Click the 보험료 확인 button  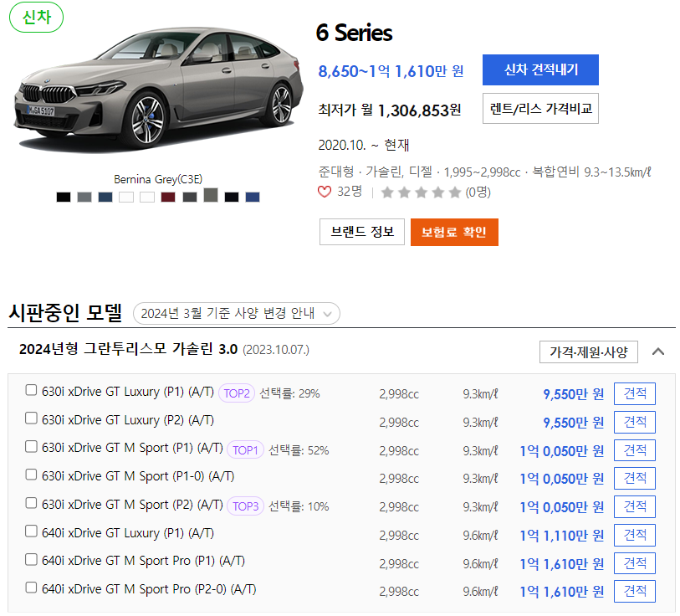(x=454, y=232)
